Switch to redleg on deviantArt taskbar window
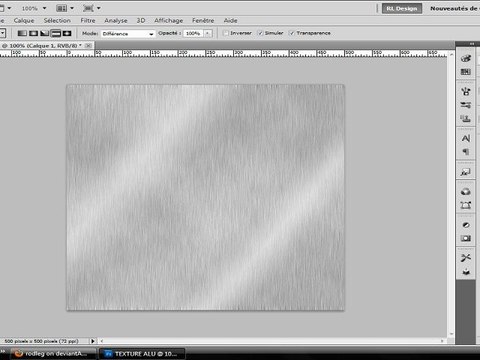This screenshot has height=360, width=480. [x=53, y=354]
